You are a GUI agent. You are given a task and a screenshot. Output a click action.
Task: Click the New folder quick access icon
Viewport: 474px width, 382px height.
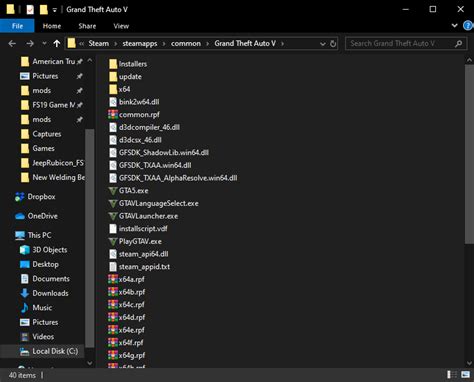pyautogui.click(x=44, y=9)
